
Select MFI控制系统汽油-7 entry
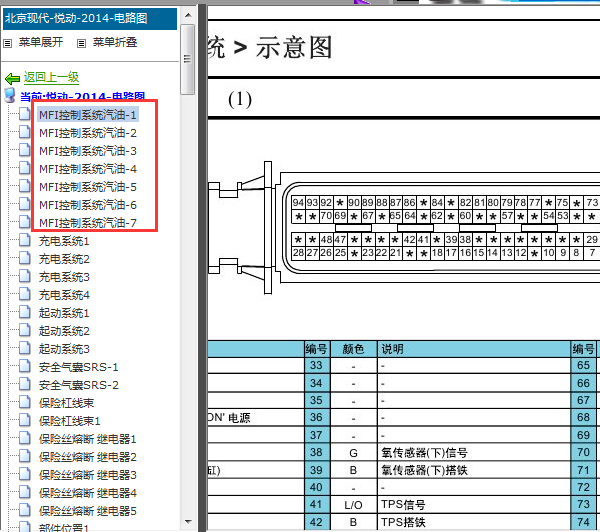pos(88,223)
